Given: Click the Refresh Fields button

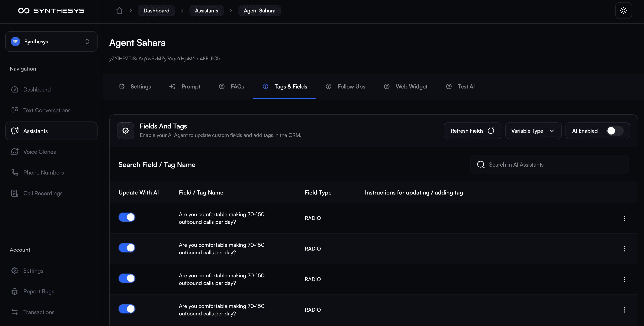Looking at the screenshot, I should 472,131.
